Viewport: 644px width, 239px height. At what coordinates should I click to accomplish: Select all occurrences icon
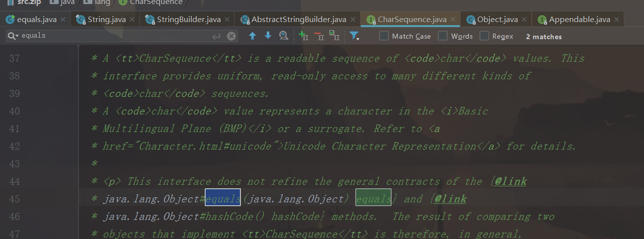point(334,36)
